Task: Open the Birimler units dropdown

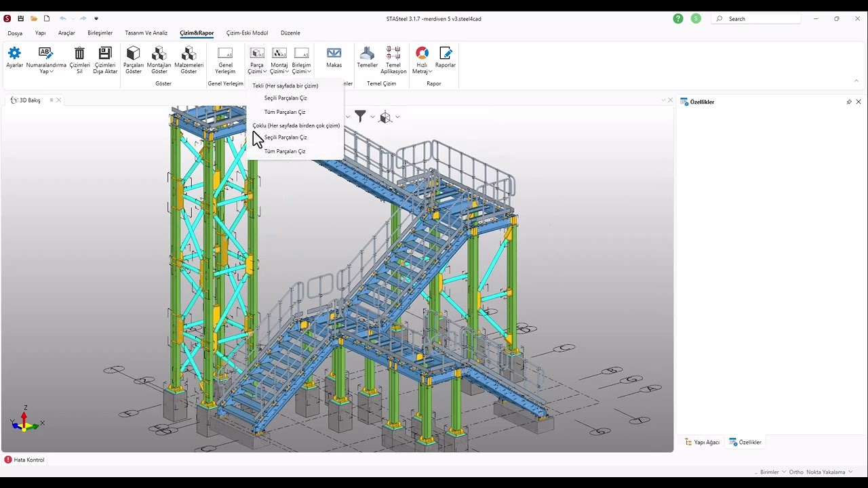Action: tap(772, 472)
